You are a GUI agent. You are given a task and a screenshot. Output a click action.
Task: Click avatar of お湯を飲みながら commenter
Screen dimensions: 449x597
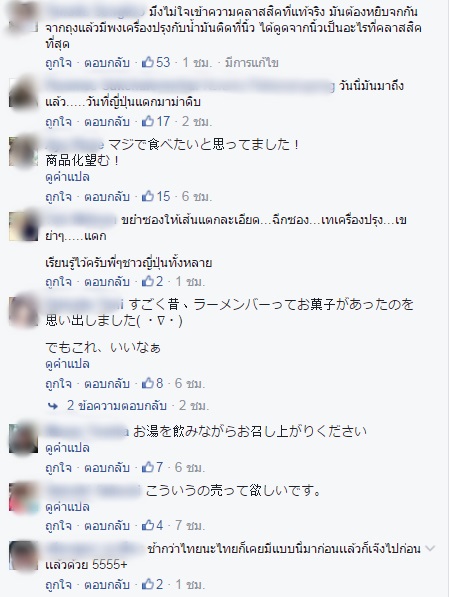coord(24,438)
